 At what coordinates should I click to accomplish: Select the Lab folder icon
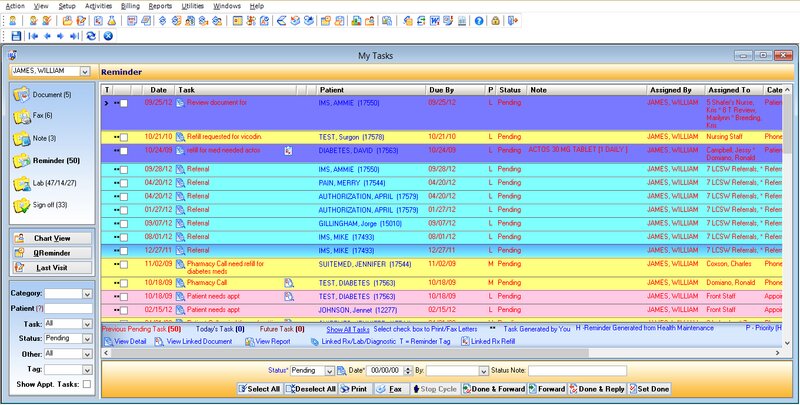22,182
